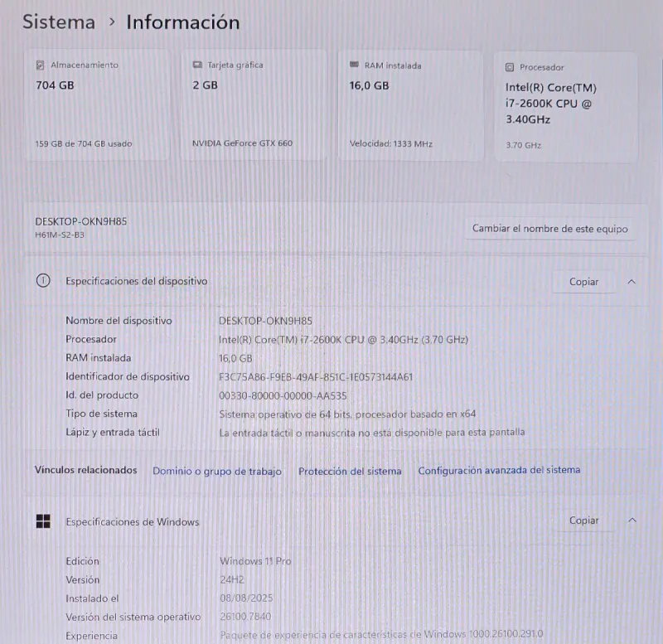Select the product ID 00330-80000-00000-AA535
Viewport: 663px width, 644px height.
(283, 396)
